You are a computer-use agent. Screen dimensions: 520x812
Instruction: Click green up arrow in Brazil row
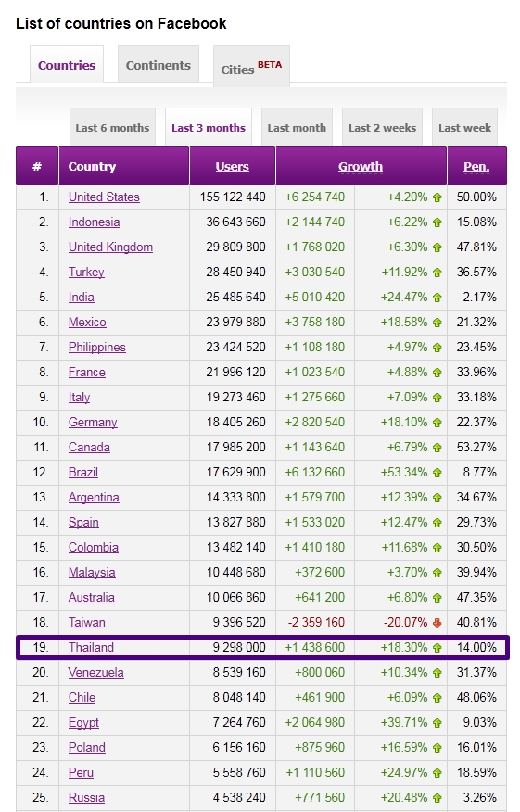(438, 473)
